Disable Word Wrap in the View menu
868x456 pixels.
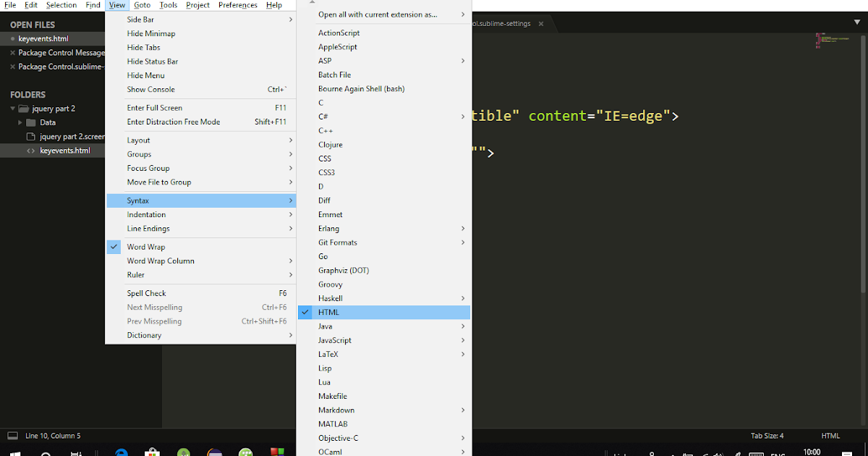(x=145, y=246)
